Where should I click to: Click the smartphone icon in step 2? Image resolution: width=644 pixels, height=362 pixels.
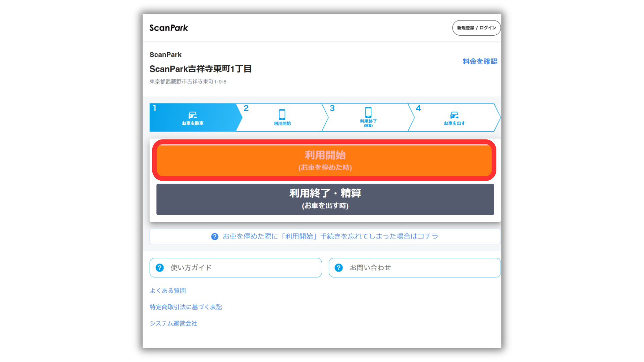tap(282, 114)
